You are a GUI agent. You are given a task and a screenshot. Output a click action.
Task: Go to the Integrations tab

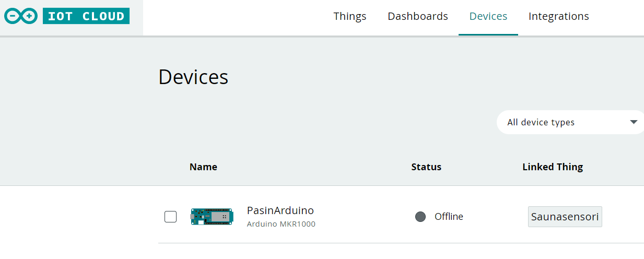click(x=559, y=16)
